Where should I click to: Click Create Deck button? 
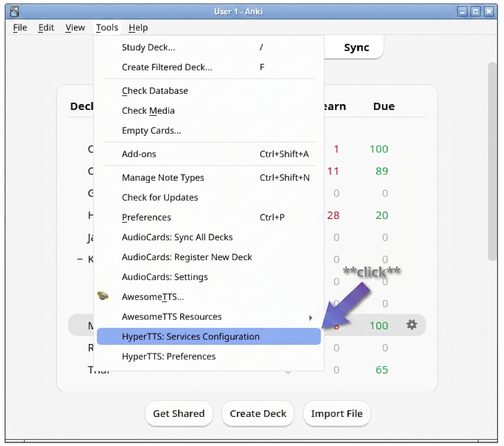coord(258,414)
